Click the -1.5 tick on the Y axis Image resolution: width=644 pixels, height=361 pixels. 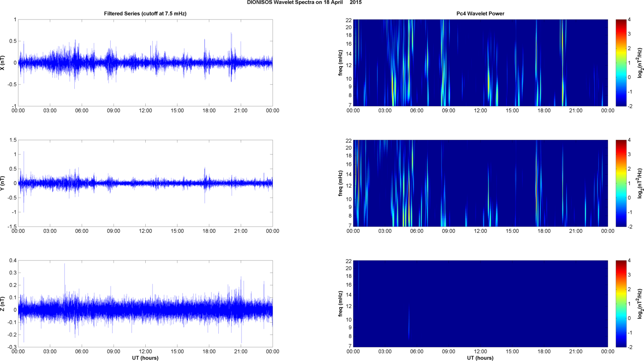[12, 227]
